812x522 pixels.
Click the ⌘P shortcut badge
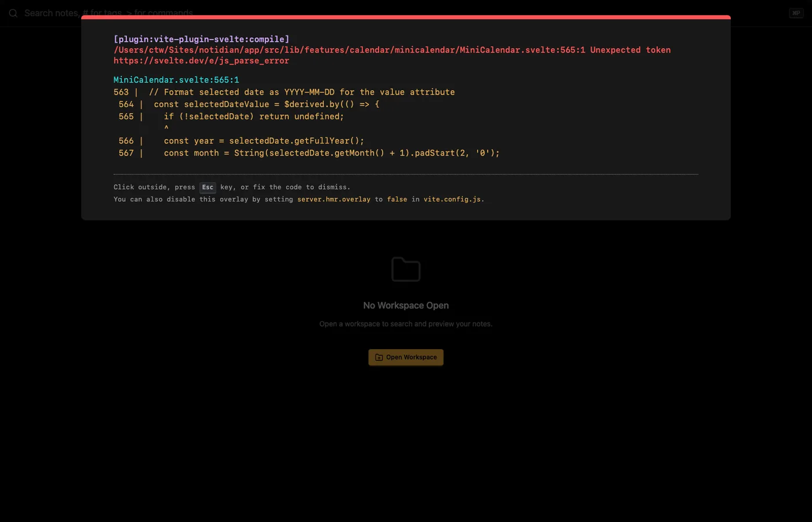(x=796, y=13)
